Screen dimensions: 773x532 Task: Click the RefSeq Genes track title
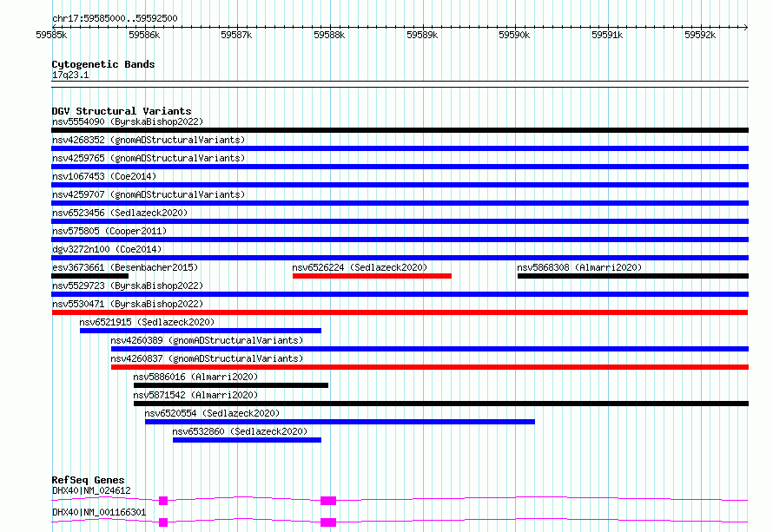tap(89, 480)
